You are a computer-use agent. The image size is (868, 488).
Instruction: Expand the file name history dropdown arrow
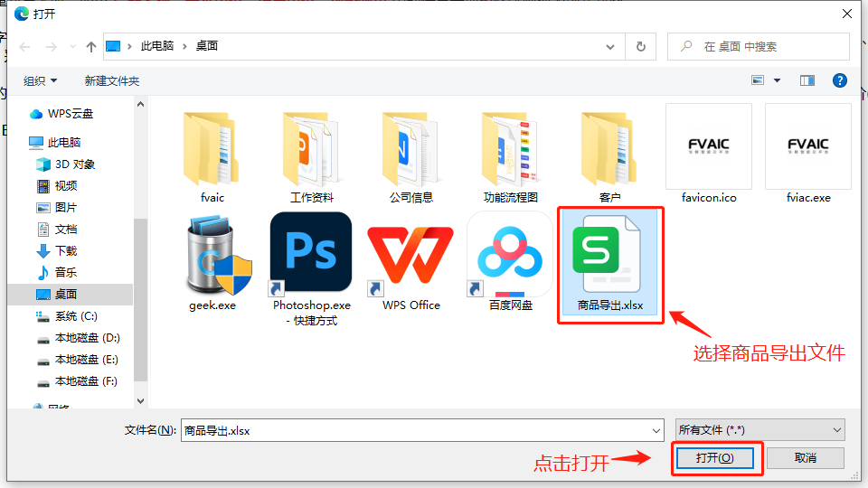[x=656, y=430]
